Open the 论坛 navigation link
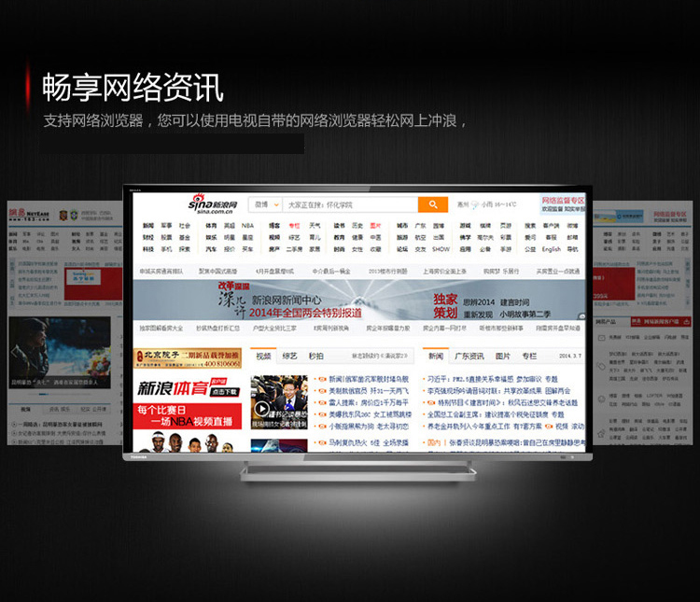 [x=402, y=249]
